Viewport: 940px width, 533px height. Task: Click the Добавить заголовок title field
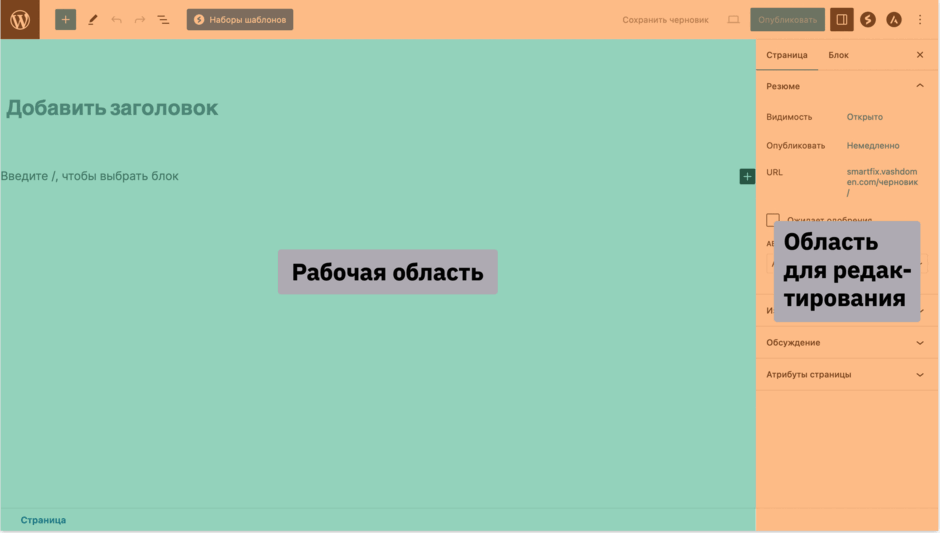point(112,108)
